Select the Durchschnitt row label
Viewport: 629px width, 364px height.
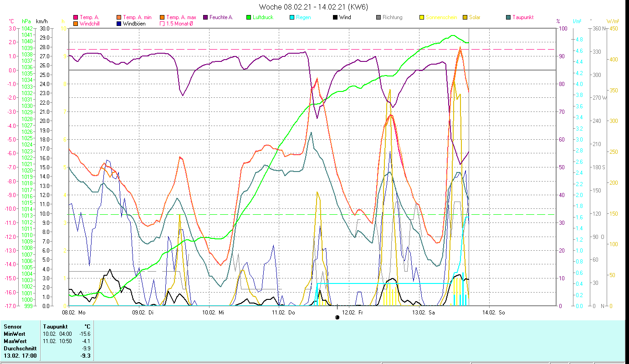pyautogui.click(x=19, y=349)
